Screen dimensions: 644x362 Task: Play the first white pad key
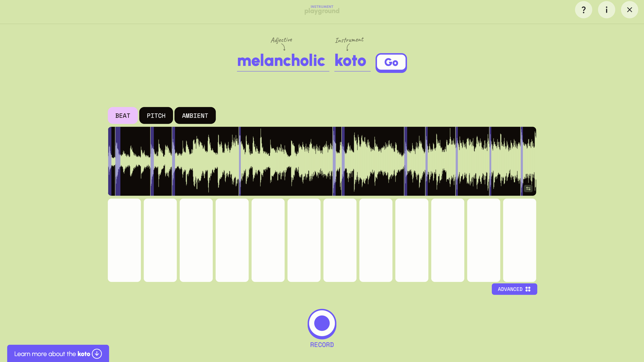click(124, 240)
